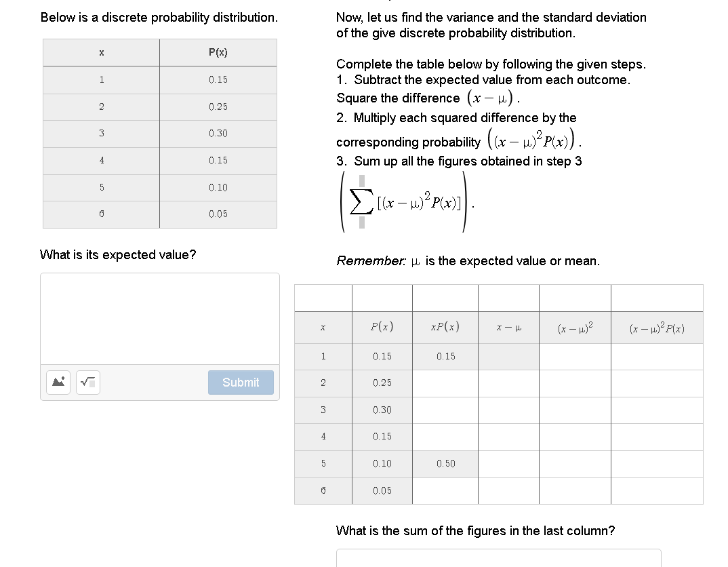This screenshot has height=567, width=728.
Task: Select the empty xP(x) cell for x=4
Action: pos(445,437)
